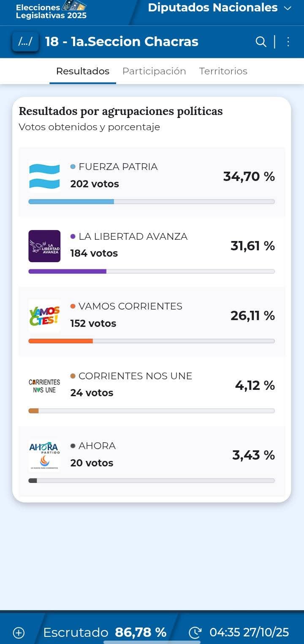This screenshot has width=304, height=644.
Task: Tap the breadcrumb path button
Action: tap(26, 42)
